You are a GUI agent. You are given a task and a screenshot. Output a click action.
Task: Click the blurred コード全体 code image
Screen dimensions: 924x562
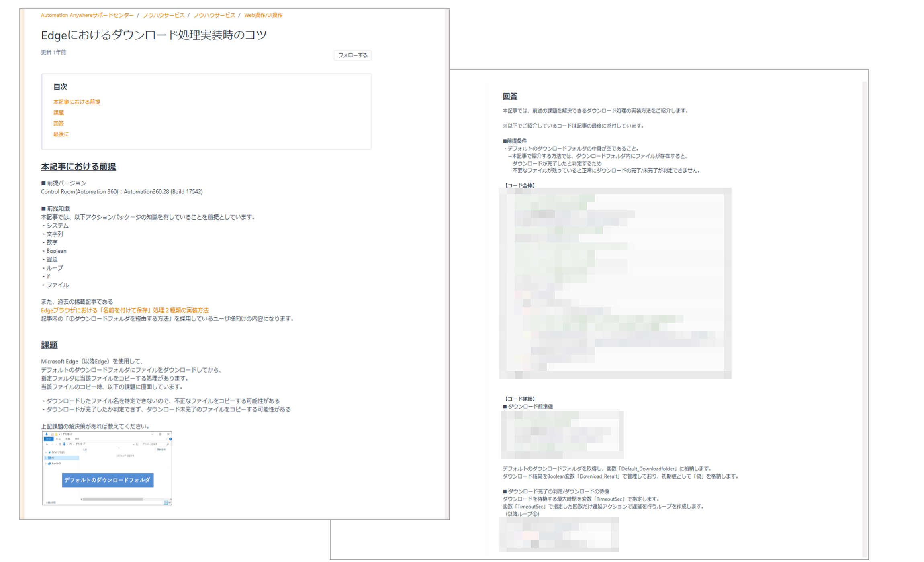coord(615,283)
